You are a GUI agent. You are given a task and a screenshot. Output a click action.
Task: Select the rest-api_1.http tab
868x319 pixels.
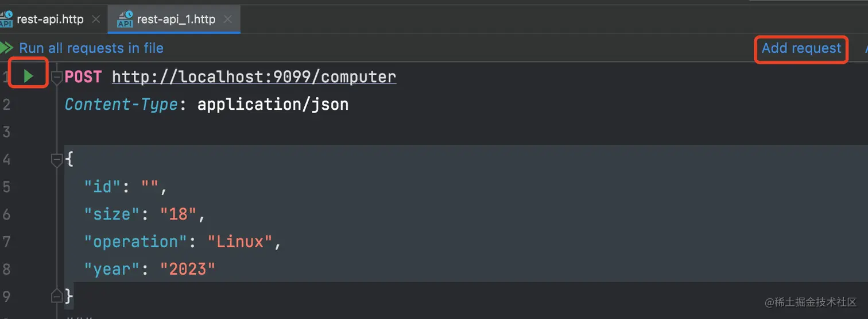point(174,19)
